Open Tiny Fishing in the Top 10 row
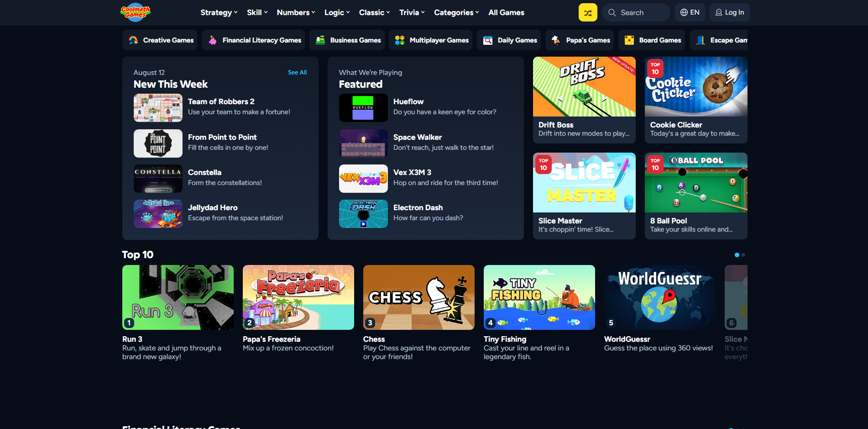Viewport: 868px width, 429px height. point(539,297)
